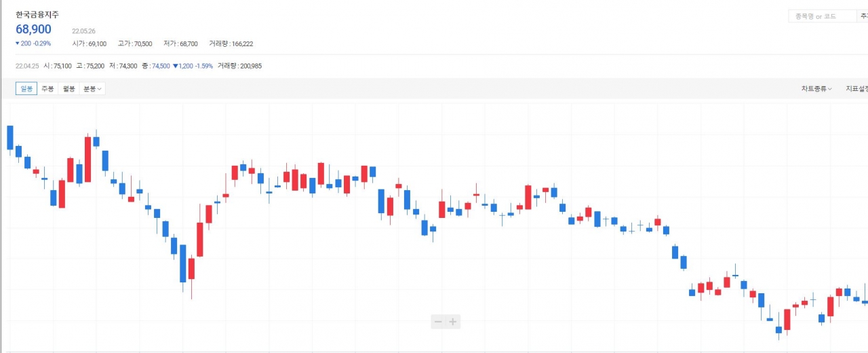
Task: Open the 차트종류 chart type dropdown
Action: click(816, 89)
